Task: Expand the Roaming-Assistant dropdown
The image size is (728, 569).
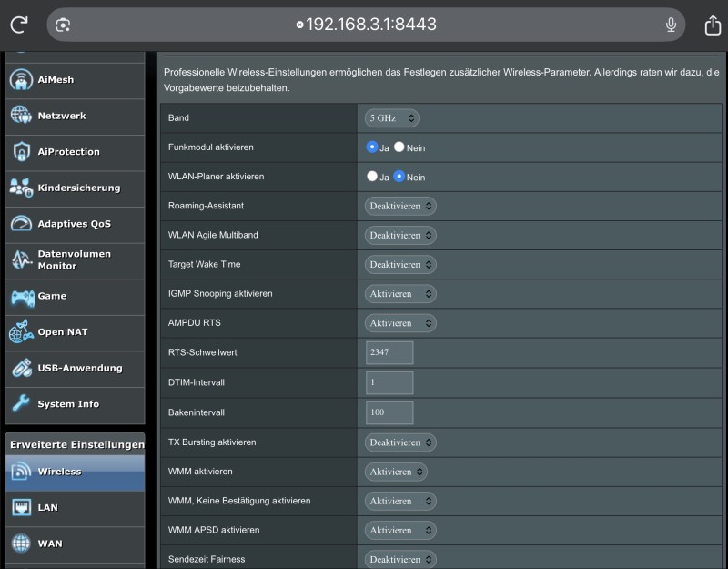Action: (x=400, y=206)
